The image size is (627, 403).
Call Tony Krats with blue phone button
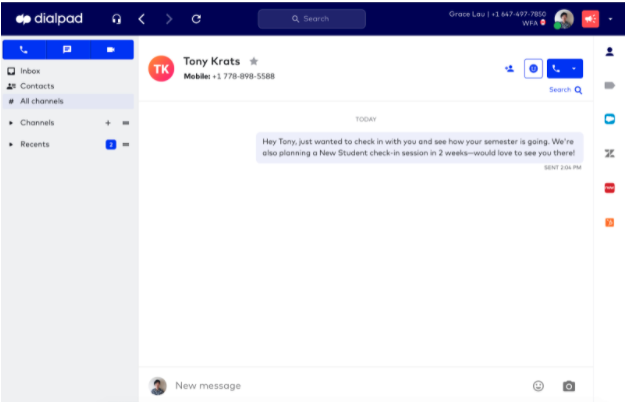(x=556, y=69)
